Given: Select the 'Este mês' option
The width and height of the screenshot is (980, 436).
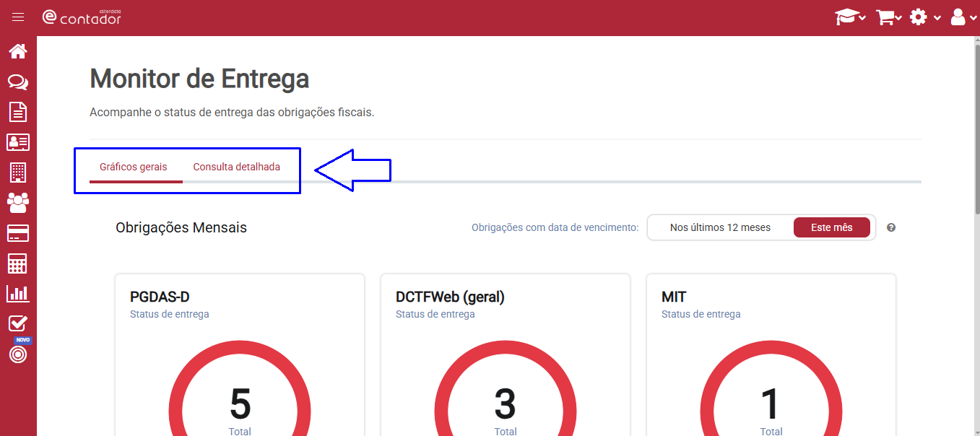Looking at the screenshot, I should [831, 227].
